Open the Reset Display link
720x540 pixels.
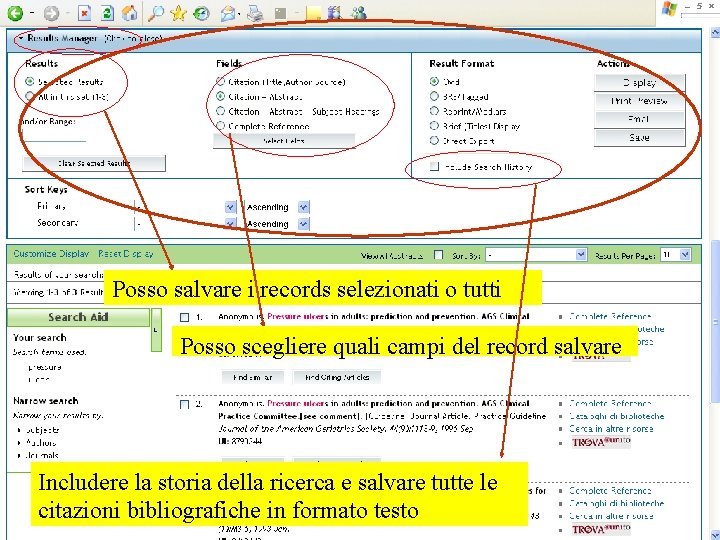coord(125,254)
